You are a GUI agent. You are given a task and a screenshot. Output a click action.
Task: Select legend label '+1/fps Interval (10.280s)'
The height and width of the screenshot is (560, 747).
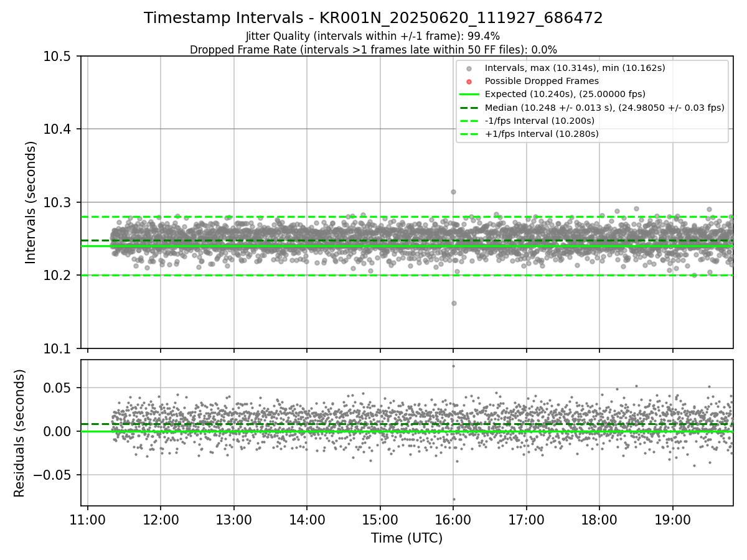[x=542, y=133]
